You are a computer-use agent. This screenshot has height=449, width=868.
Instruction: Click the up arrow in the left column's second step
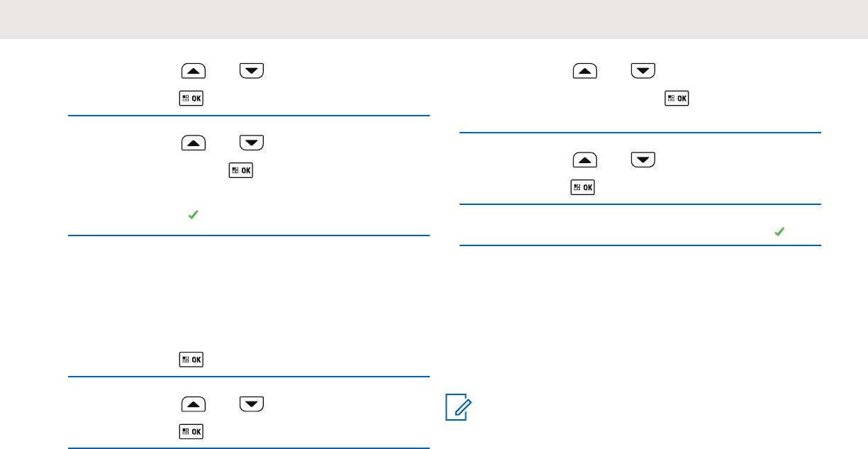coord(194,143)
